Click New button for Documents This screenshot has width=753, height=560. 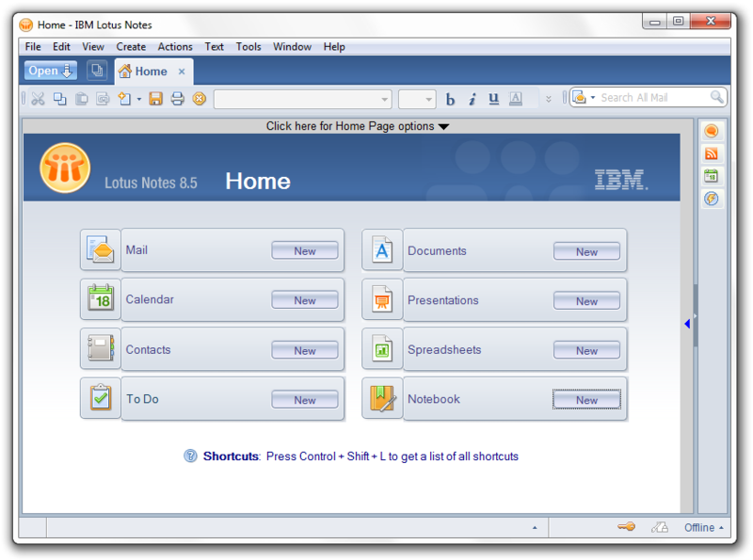586,251
